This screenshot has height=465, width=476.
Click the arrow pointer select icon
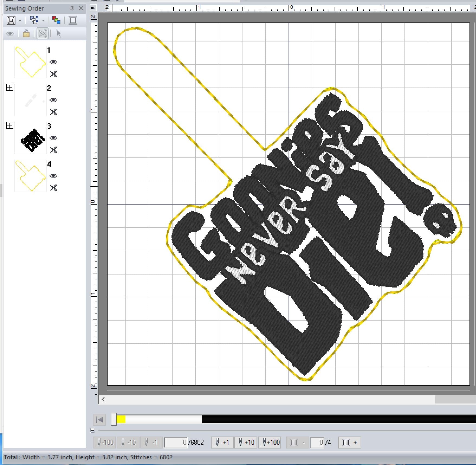[59, 34]
